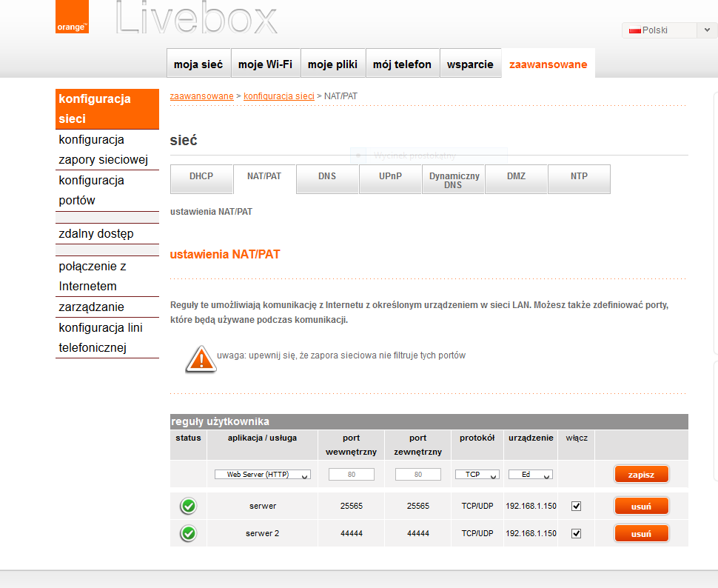Open konfiguracja portów in the sidebar
Screen dimensions: 718x588
point(107,190)
